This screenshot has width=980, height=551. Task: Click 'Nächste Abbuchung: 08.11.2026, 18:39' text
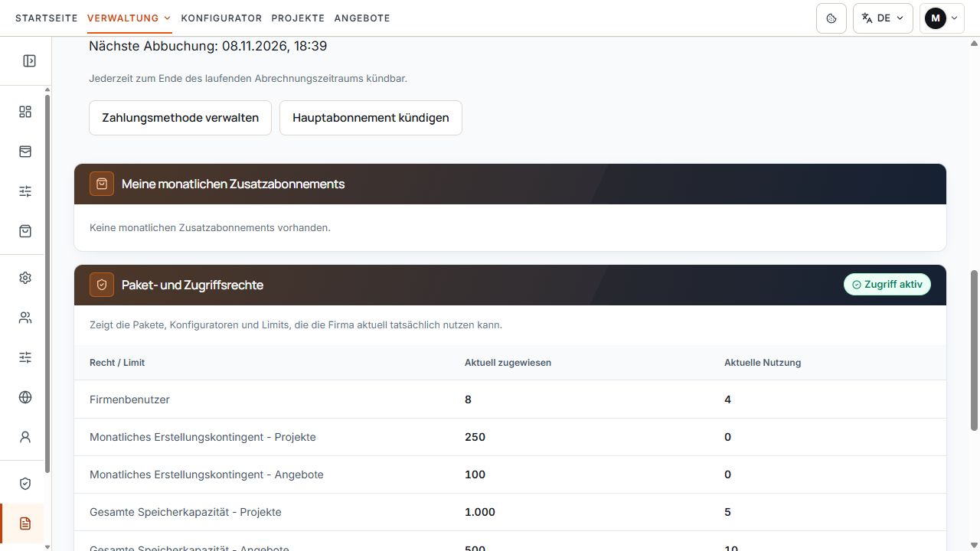(x=208, y=46)
